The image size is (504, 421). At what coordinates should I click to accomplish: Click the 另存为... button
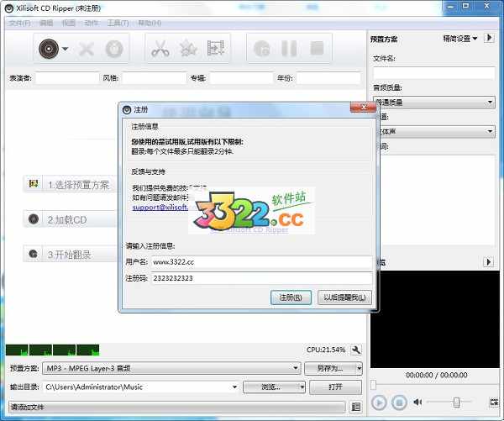[x=330, y=369]
